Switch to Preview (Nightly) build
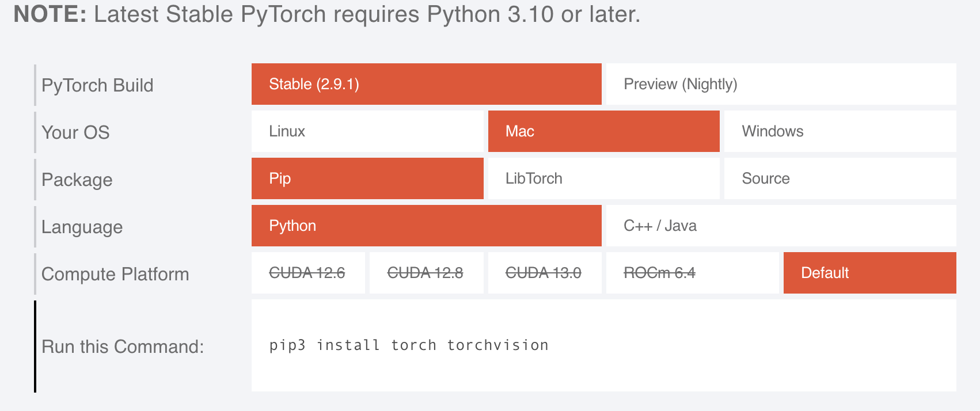This screenshot has height=411, width=980. tap(781, 84)
